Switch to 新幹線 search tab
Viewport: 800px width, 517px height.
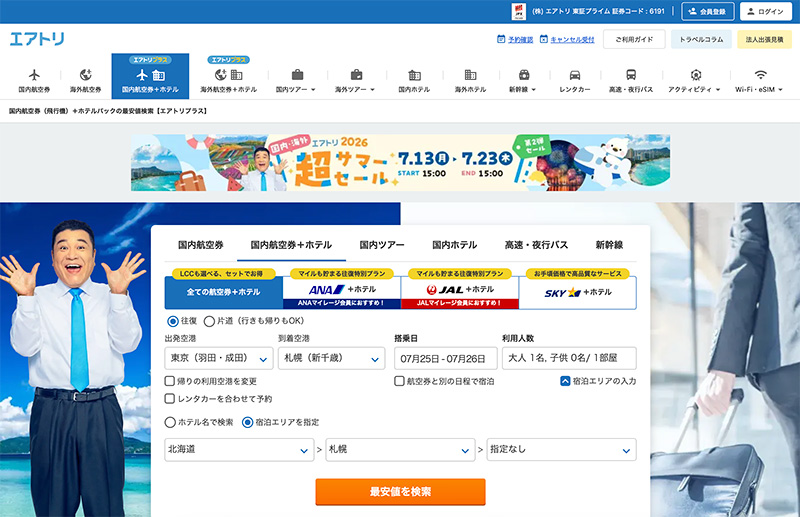pos(609,245)
